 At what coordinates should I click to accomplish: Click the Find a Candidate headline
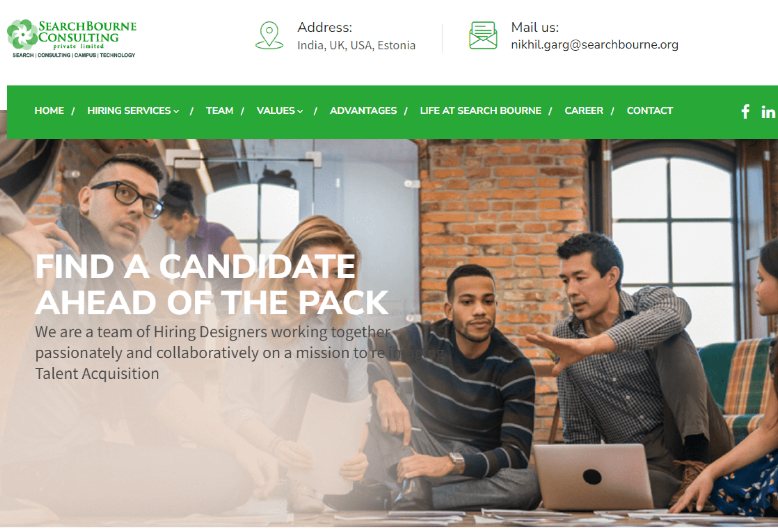tap(212, 284)
